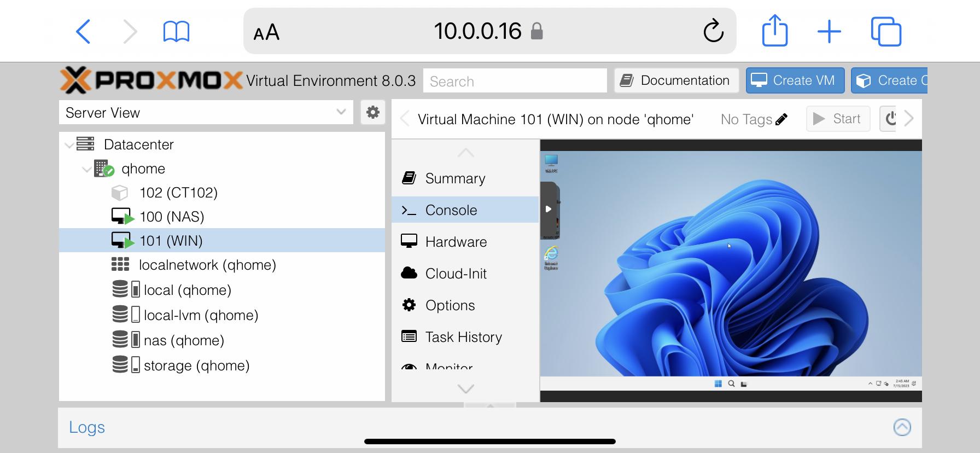Expand the Logs panel with its chevron
Viewport: 980px width, 453px height.
902,427
